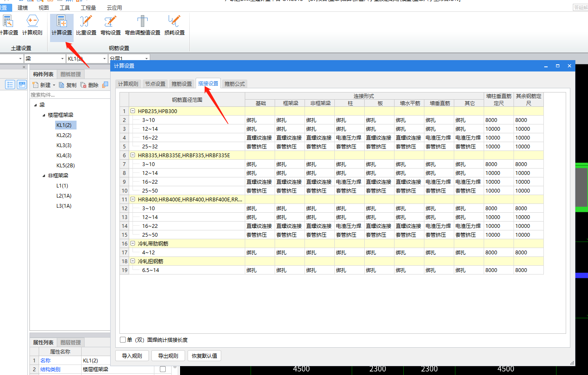Collapse the HRB400,HRB400E group row

(x=132, y=200)
